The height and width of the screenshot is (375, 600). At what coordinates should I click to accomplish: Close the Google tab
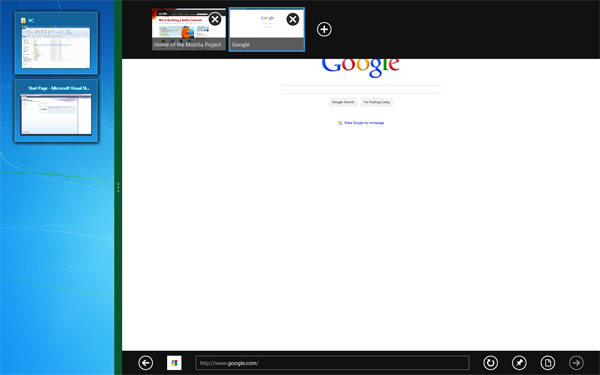pyautogui.click(x=293, y=19)
